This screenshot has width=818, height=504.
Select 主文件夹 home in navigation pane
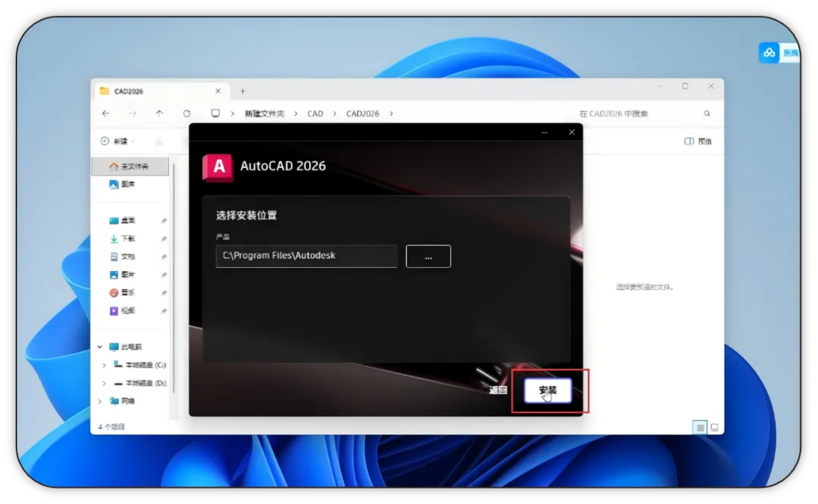130,166
